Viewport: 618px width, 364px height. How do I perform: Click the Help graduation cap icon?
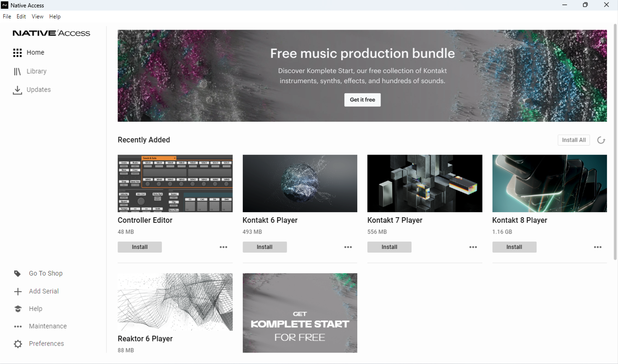click(x=18, y=309)
